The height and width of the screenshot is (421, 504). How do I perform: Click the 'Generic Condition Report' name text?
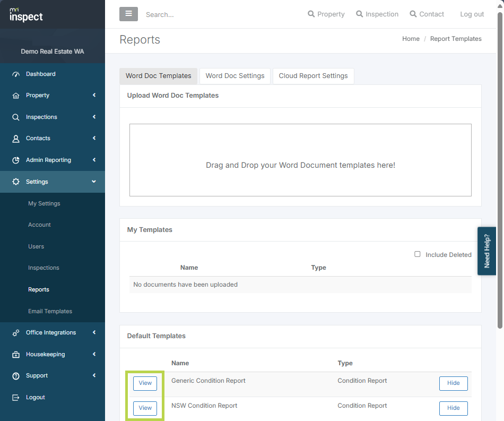[208, 381]
